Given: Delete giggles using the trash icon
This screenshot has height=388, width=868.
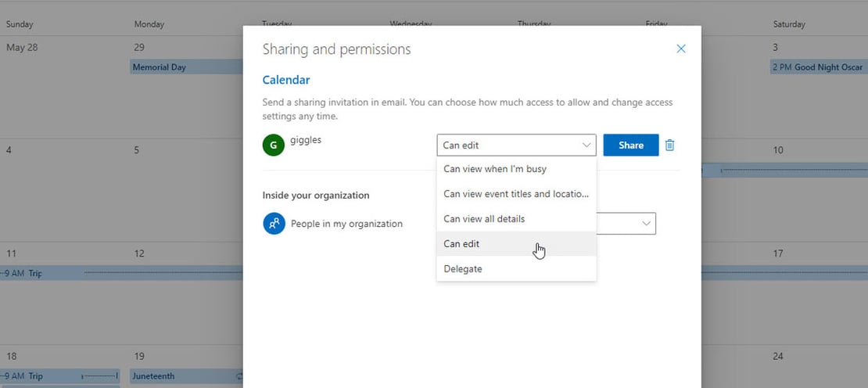Looking at the screenshot, I should (669, 145).
